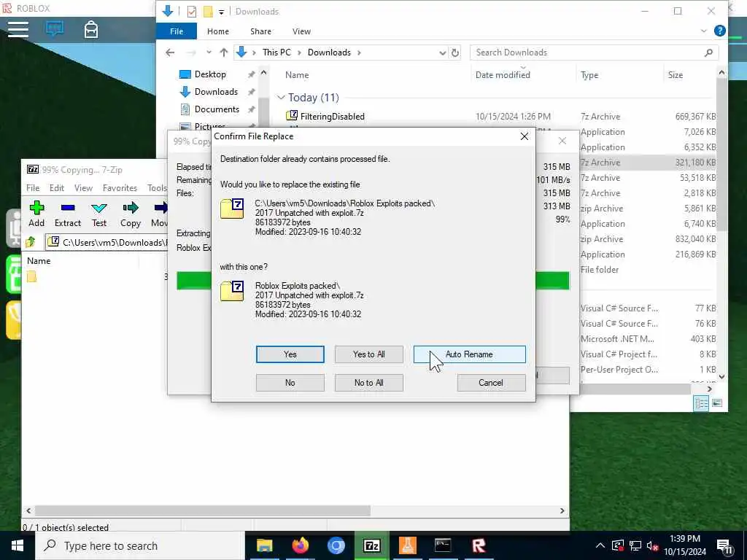Click the volume icon in system tray

click(x=652, y=546)
